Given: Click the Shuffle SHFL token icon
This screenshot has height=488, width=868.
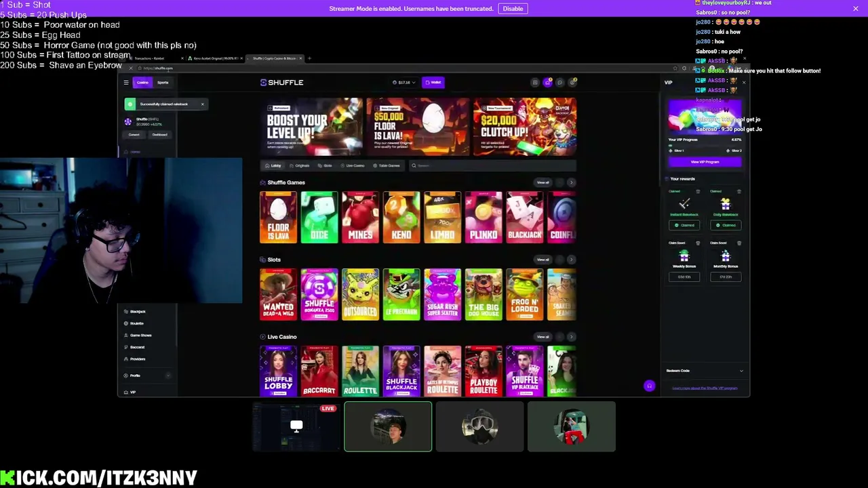Looking at the screenshot, I should pyautogui.click(x=128, y=121).
